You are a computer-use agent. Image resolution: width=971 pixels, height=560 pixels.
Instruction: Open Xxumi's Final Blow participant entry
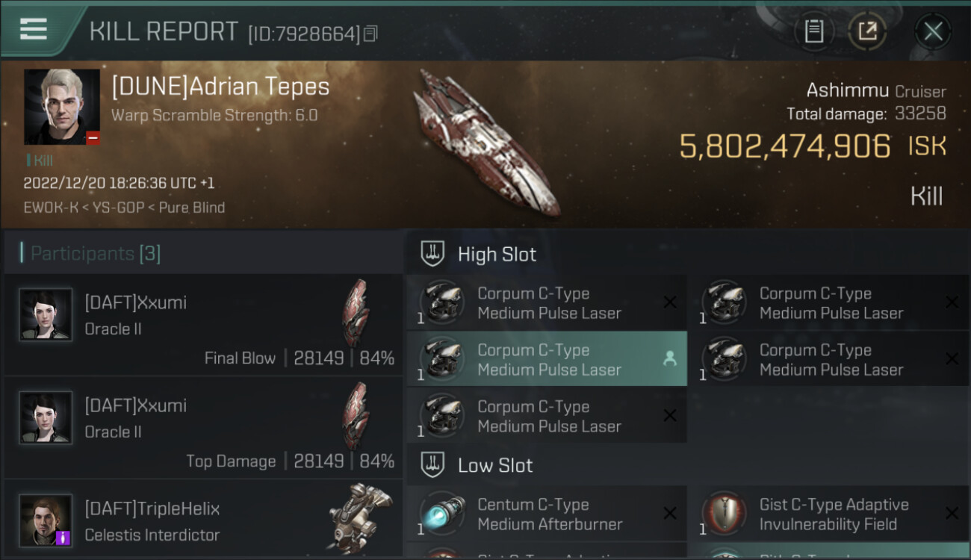[x=203, y=325]
